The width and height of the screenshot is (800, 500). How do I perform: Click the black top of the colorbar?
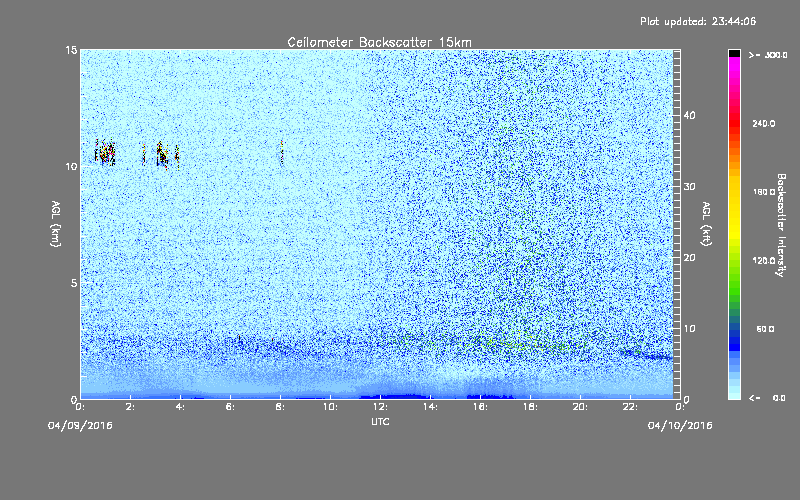click(734, 53)
